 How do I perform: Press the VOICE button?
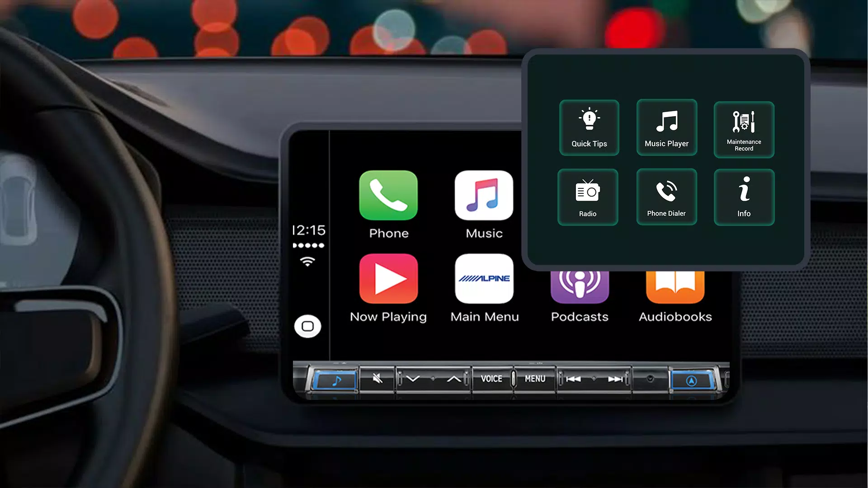491,378
